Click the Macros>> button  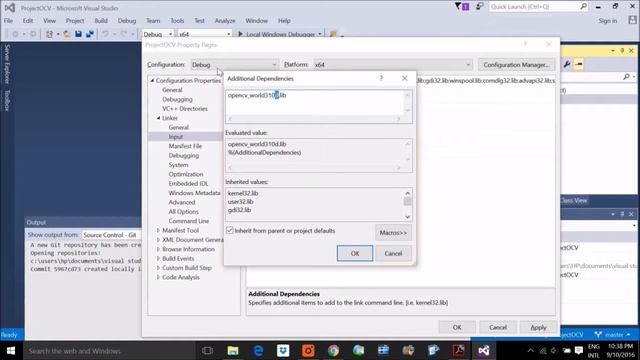tap(393, 233)
